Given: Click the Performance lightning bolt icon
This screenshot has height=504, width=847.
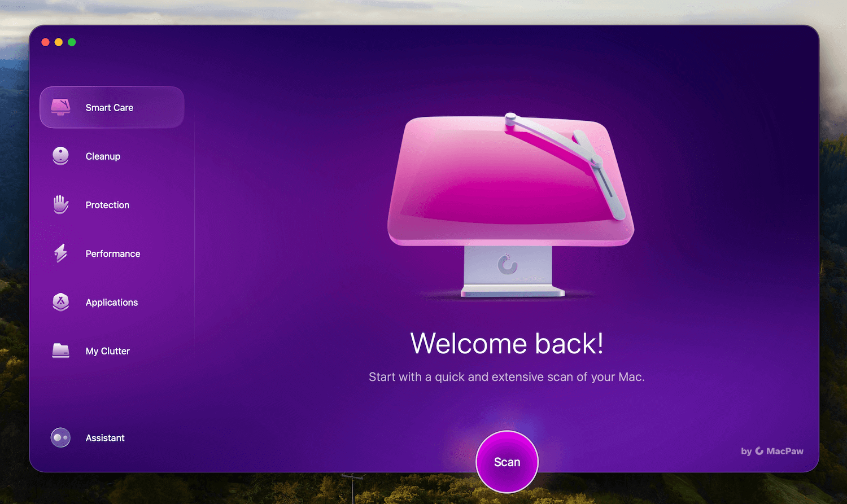Looking at the screenshot, I should point(60,253).
